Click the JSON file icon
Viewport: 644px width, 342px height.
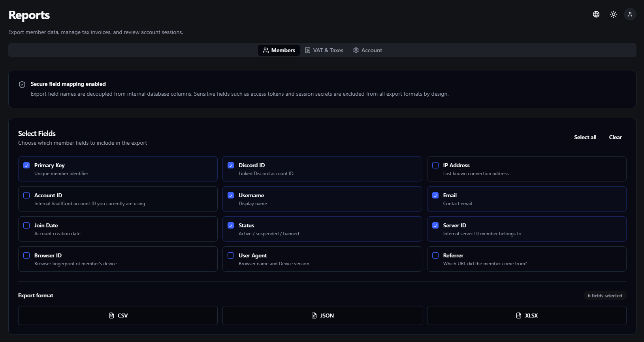pyautogui.click(x=314, y=316)
